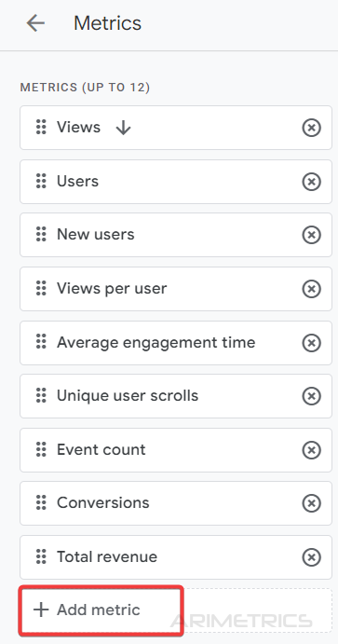
Task: Click the drag handle beside Users
Action: [41, 181]
